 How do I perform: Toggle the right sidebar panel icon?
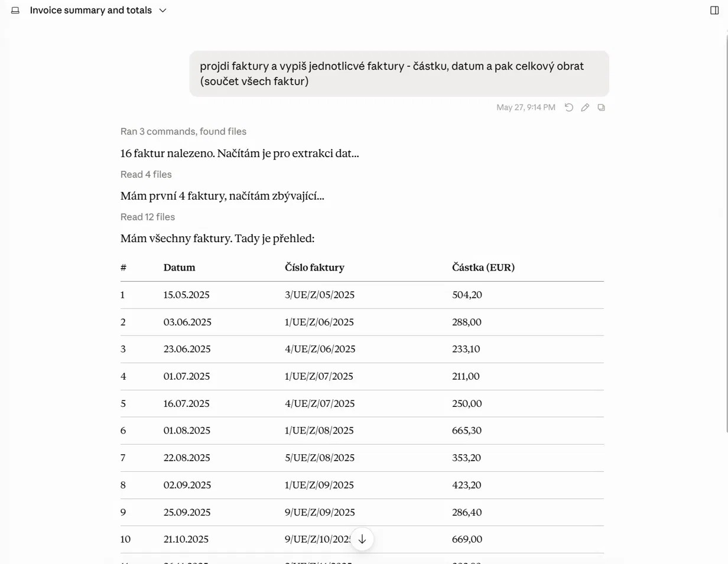[714, 11]
